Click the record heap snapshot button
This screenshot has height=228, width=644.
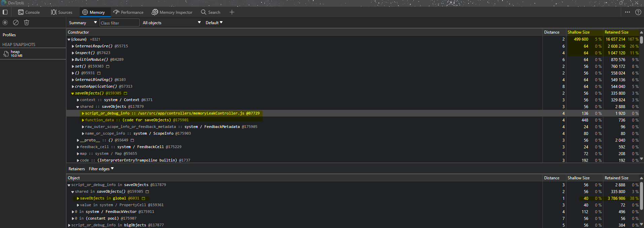tap(5, 22)
